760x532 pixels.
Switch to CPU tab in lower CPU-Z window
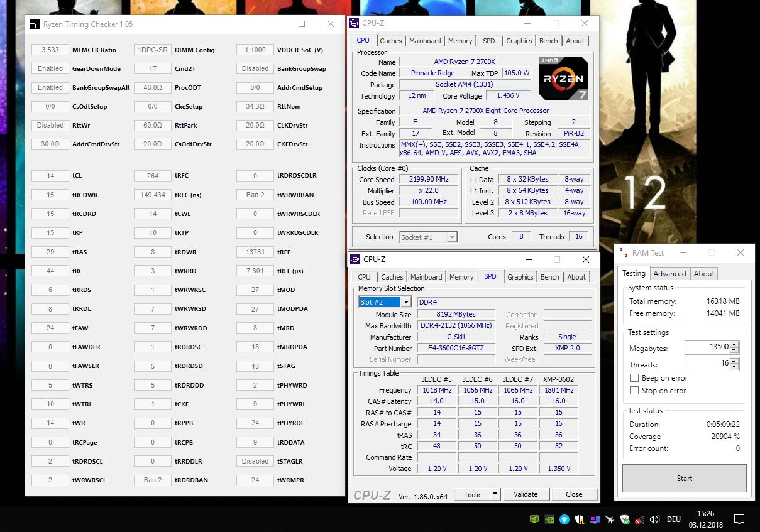[x=365, y=277]
